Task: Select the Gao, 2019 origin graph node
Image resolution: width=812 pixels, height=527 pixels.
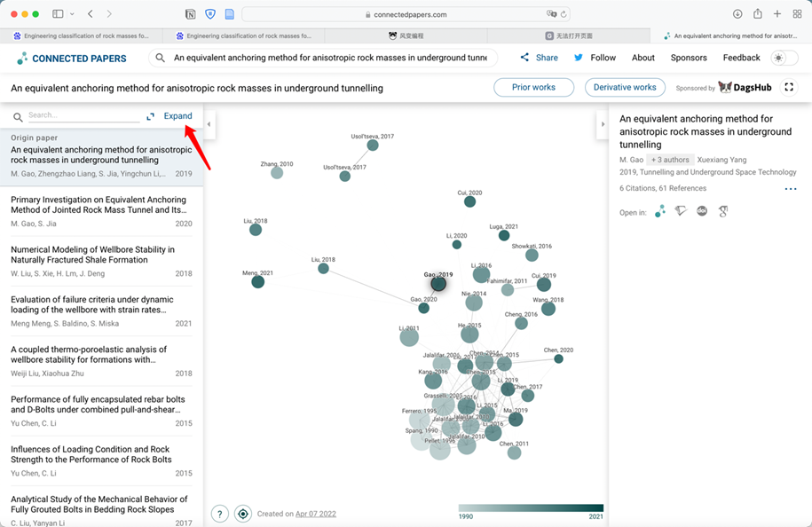Action: pyautogui.click(x=438, y=284)
